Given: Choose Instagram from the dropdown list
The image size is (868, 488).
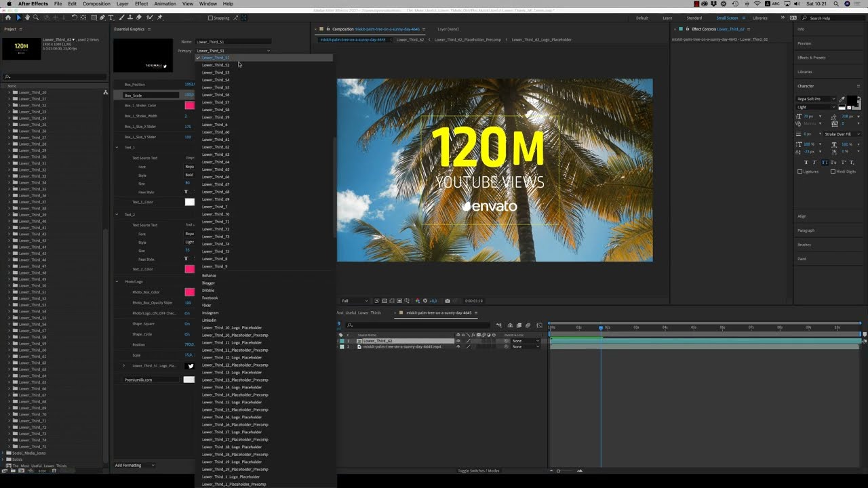Looking at the screenshot, I should pyautogui.click(x=210, y=312).
